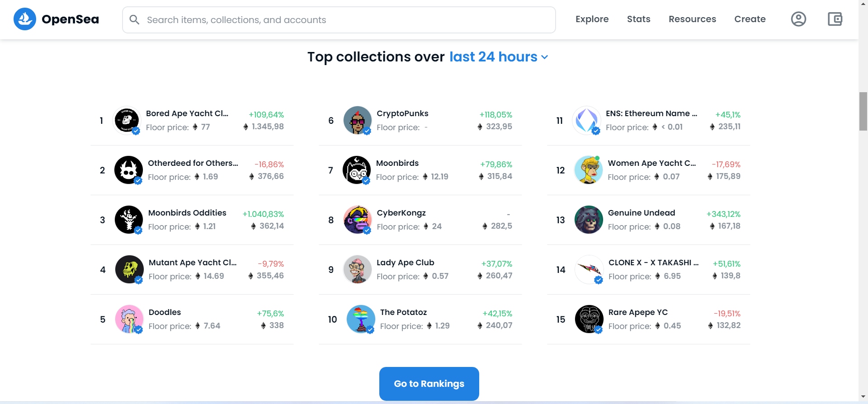Screen dimensions: 868x404
Task: Click the search magnifier icon
Action: click(x=134, y=19)
